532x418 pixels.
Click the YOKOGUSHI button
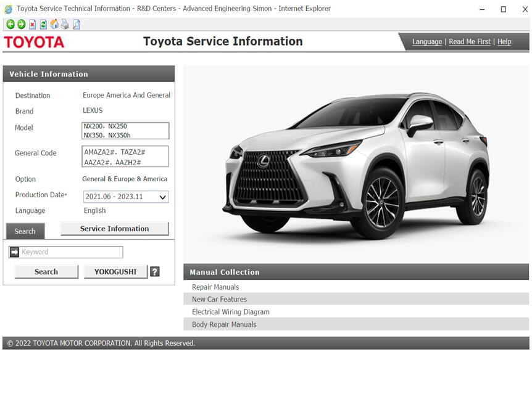pos(115,271)
